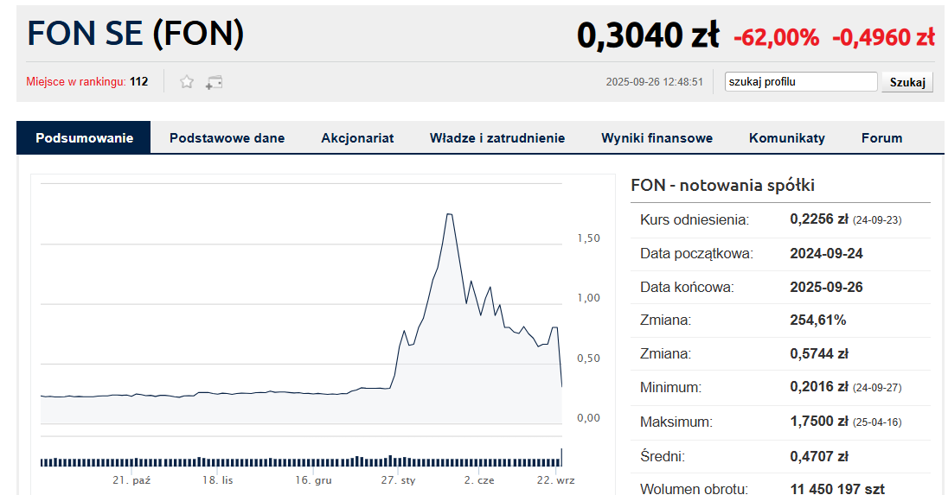Click Kurs odniesienia value 0,2256 zł
The width and height of the screenshot is (948, 495).
(x=819, y=219)
